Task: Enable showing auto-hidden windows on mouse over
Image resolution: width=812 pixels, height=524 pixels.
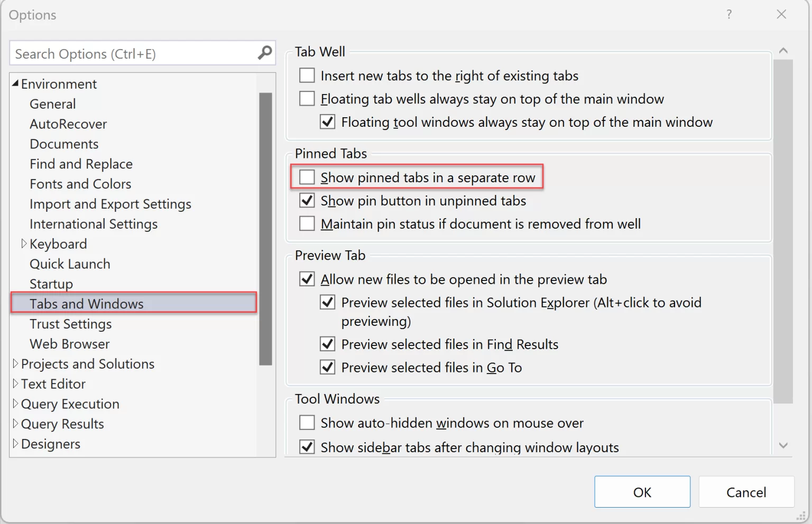Action: [307, 422]
